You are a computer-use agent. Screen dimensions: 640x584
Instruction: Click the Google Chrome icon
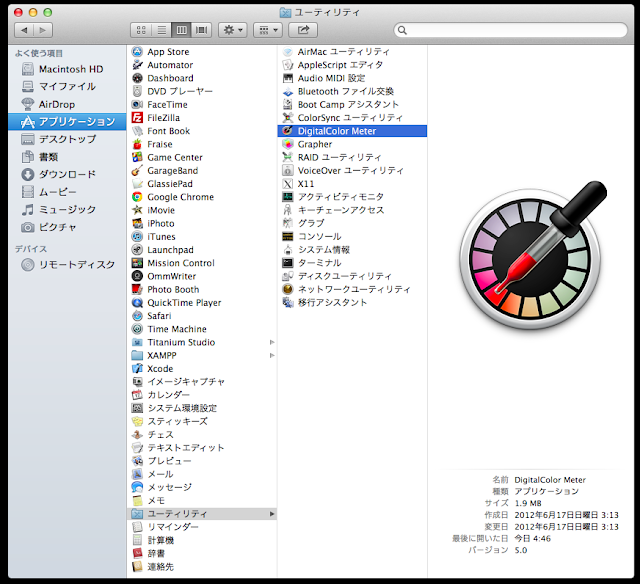[137, 197]
